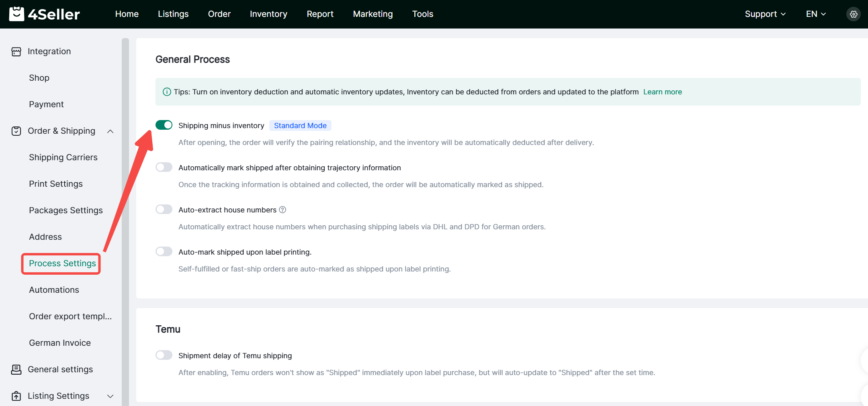Open the Support dropdown menu
The image size is (868, 406).
click(x=765, y=14)
